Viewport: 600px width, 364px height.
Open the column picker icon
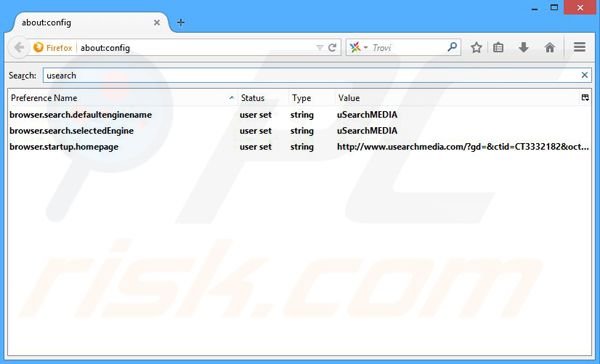click(x=585, y=98)
